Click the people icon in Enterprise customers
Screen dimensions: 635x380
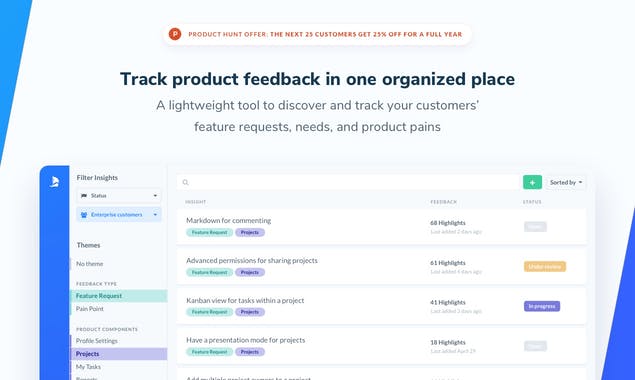[84, 215]
